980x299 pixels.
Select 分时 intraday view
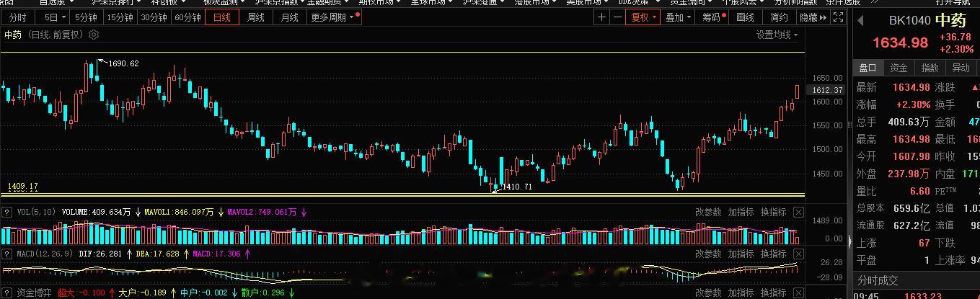(x=18, y=17)
